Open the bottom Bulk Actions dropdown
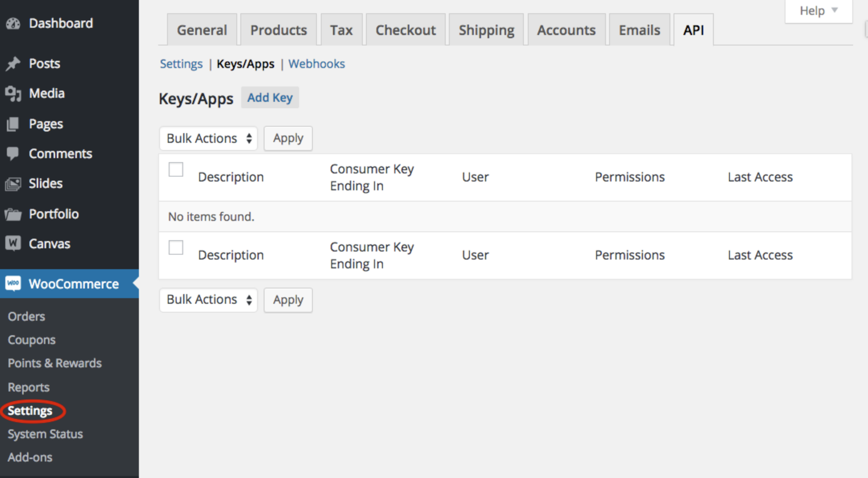868x478 pixels. (x=209, y=300)
